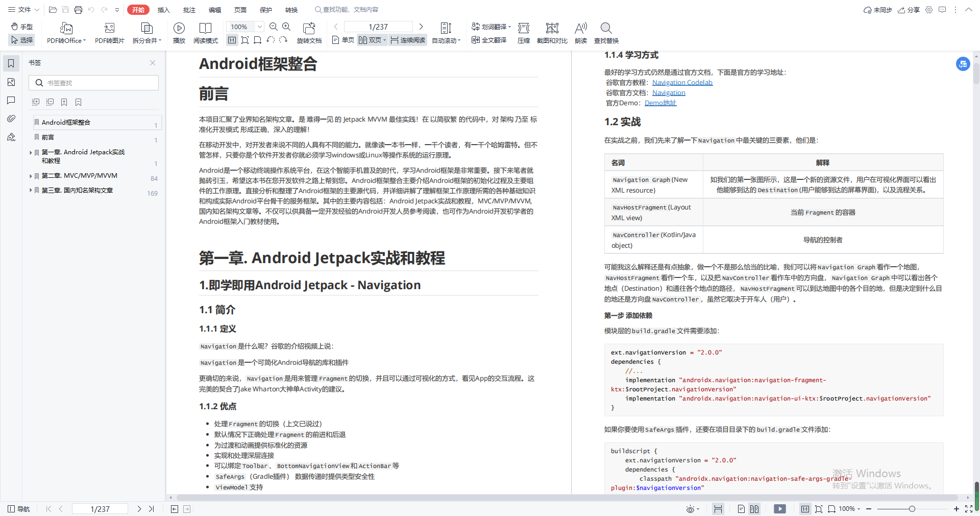
Task: Click fit page icon in toolbar
Action: (245, 40)
